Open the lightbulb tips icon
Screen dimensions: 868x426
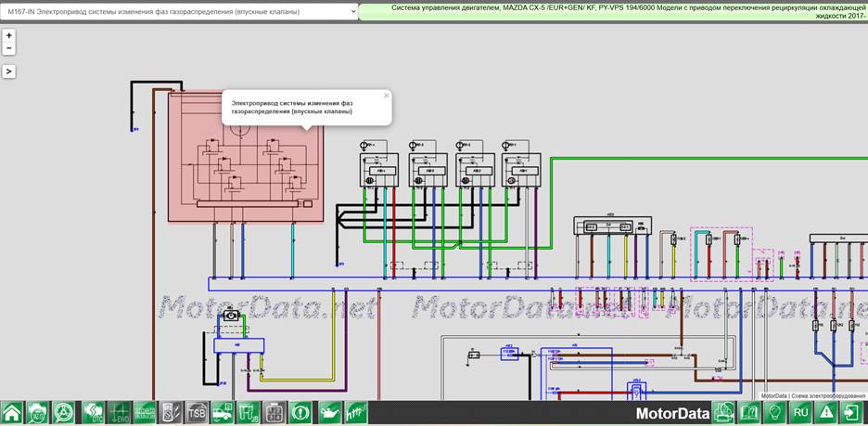coord(775,413)
